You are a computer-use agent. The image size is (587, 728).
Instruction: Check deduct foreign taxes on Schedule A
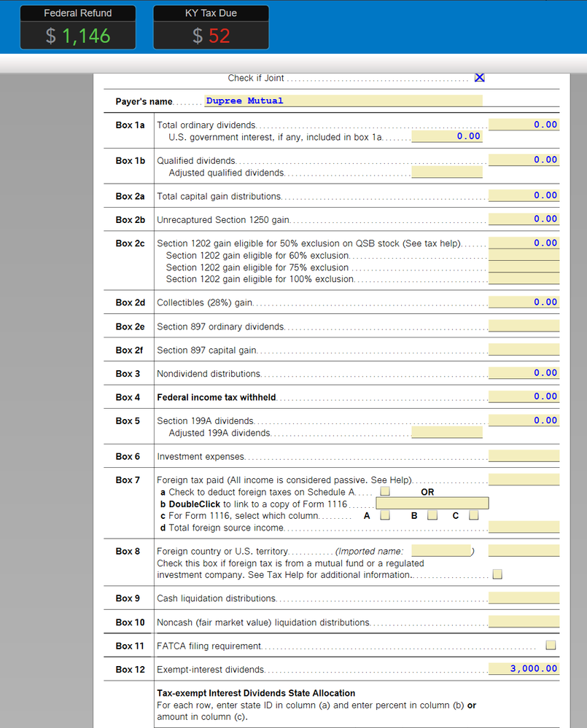click(385, 491)
